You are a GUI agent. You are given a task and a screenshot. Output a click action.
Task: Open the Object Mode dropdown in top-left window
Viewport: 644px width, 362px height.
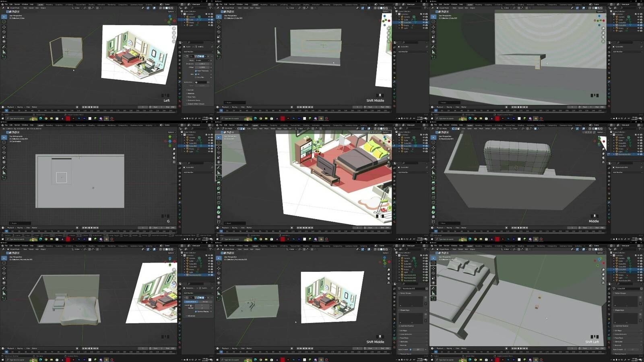14,8
